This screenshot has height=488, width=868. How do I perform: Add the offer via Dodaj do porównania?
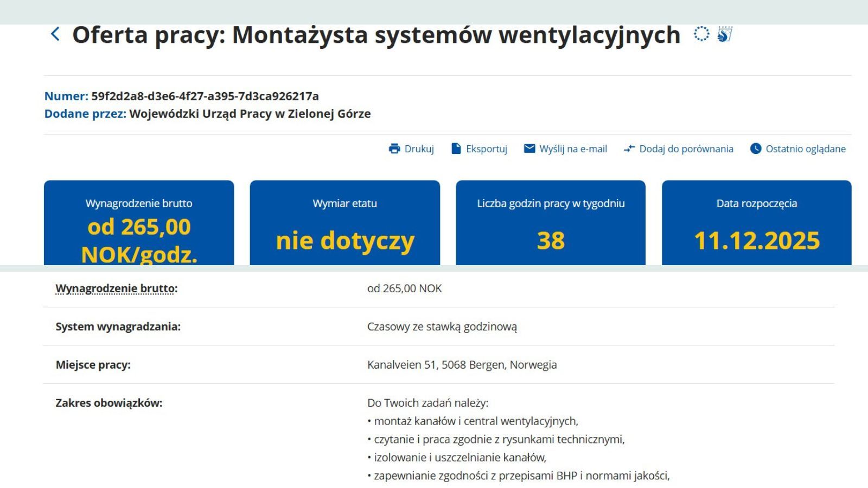(x=687, y=149)
